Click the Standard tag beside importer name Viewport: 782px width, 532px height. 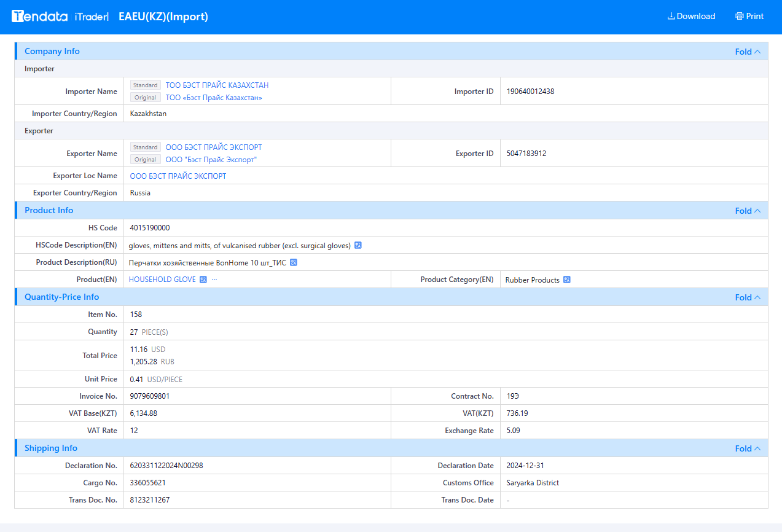point(146,85)
